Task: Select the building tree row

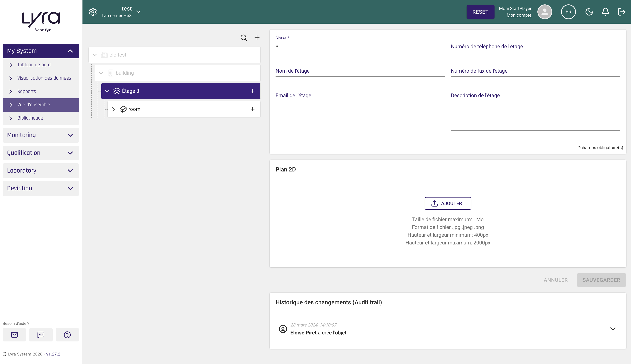Action: point(177,73)
